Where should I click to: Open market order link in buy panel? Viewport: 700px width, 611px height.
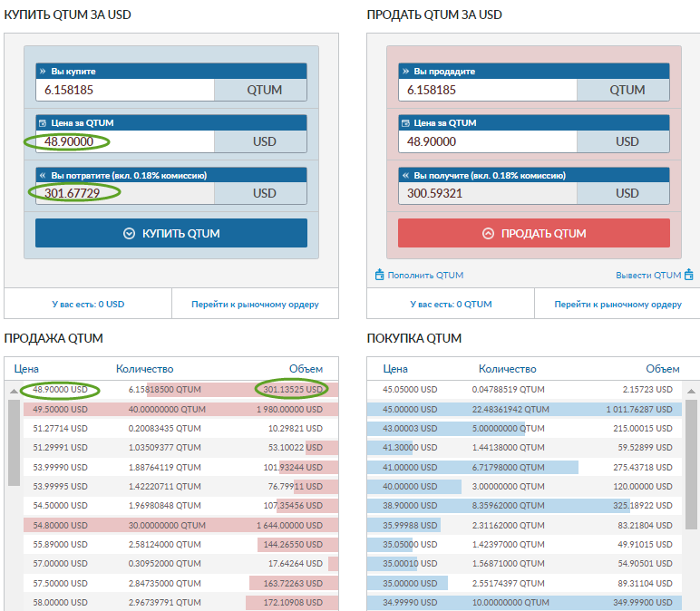pyautogui.click(x=255, y=305)
